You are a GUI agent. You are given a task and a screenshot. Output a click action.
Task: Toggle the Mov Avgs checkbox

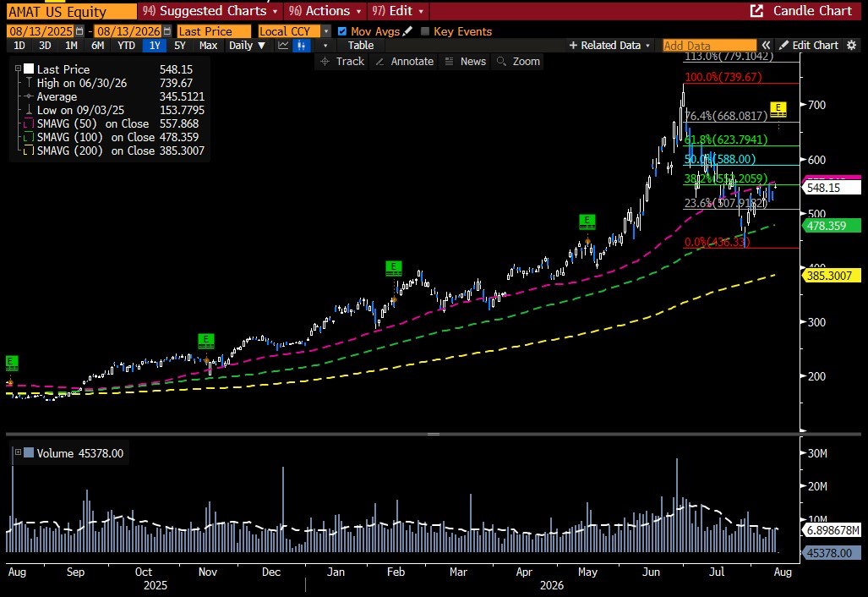coord(342,31)
